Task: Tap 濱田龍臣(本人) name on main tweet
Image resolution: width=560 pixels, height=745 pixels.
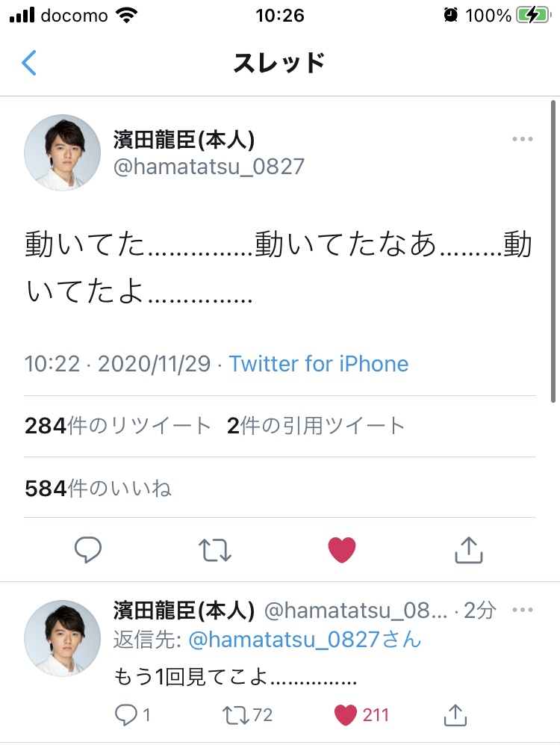Action: tap(184, 139)
